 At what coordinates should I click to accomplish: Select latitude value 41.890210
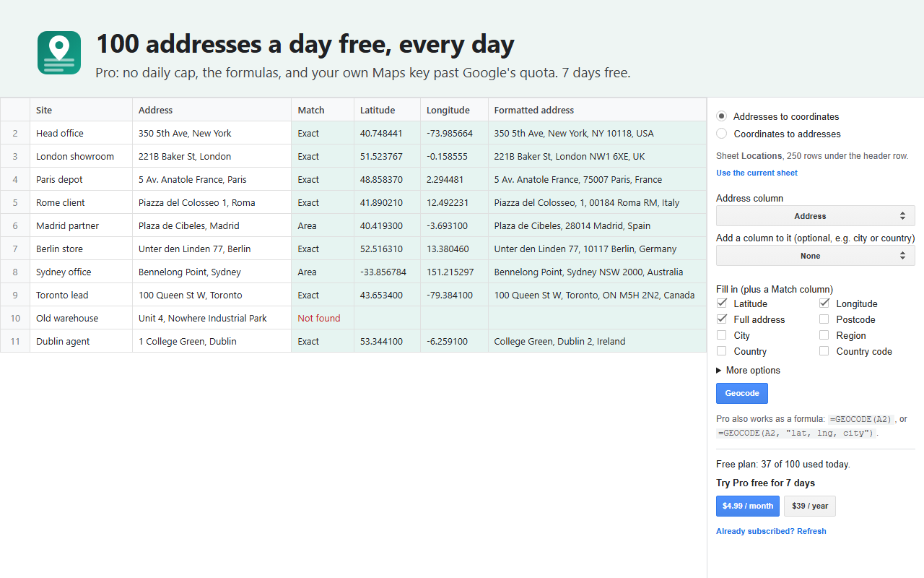pyautogui.click(x=388, y=202)
